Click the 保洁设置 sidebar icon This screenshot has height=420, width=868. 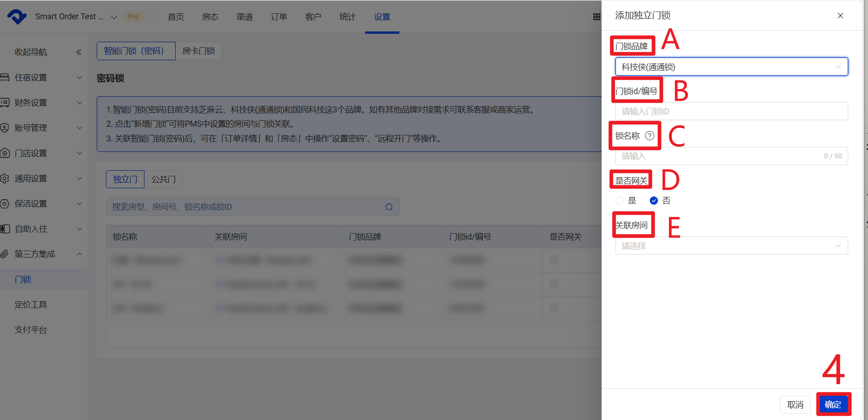coord(5,203)
